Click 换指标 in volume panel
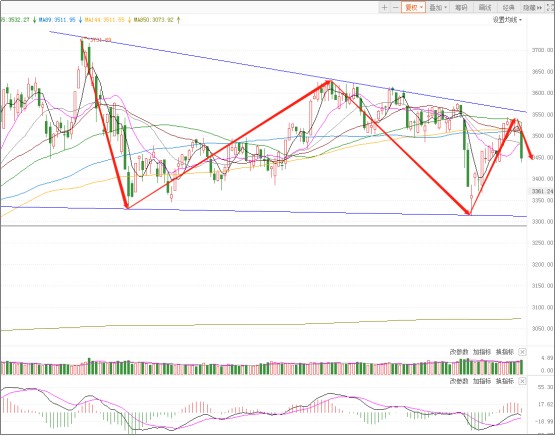Image resolution: width=555 pixels, height=436 pixels. click(504, 352)
